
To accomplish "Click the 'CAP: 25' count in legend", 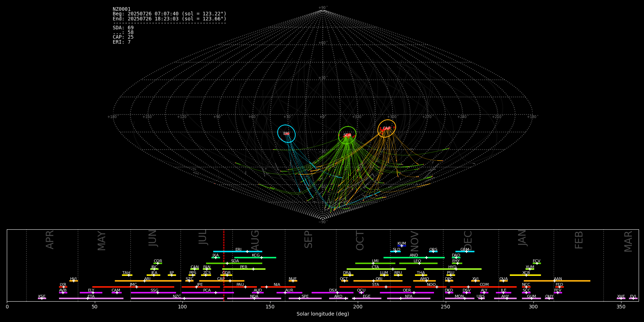I will coord(123,37).
